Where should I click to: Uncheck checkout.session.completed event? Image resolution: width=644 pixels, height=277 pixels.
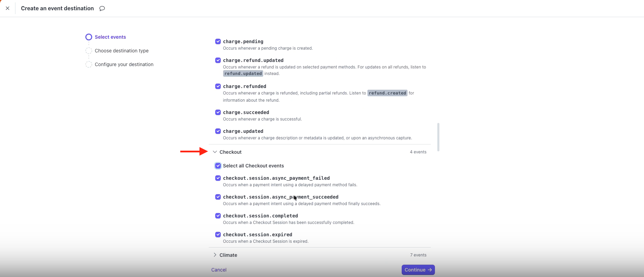pyautogui.click(x=218, y=216)
